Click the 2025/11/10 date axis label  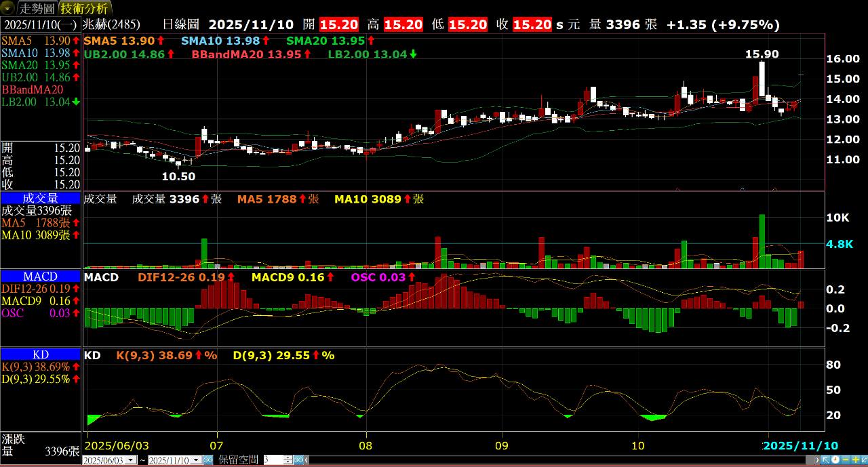point(800,445)
